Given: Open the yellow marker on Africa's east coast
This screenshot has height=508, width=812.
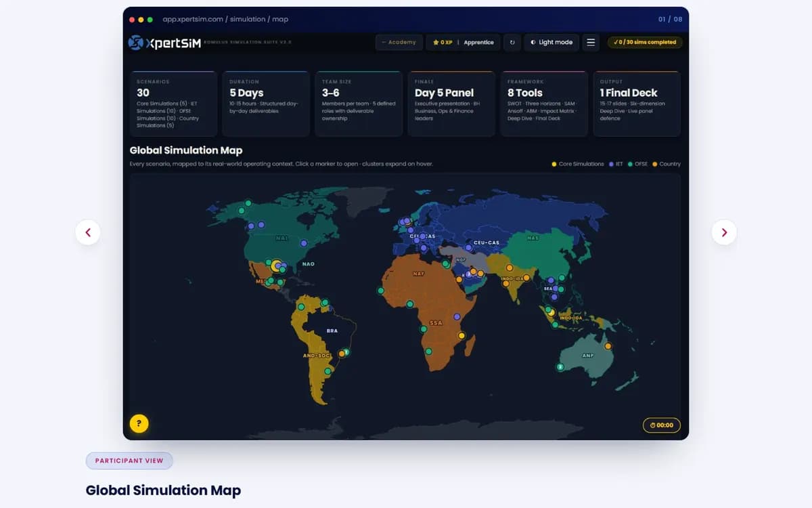Looking at the screenshot, I should point(462,335).
